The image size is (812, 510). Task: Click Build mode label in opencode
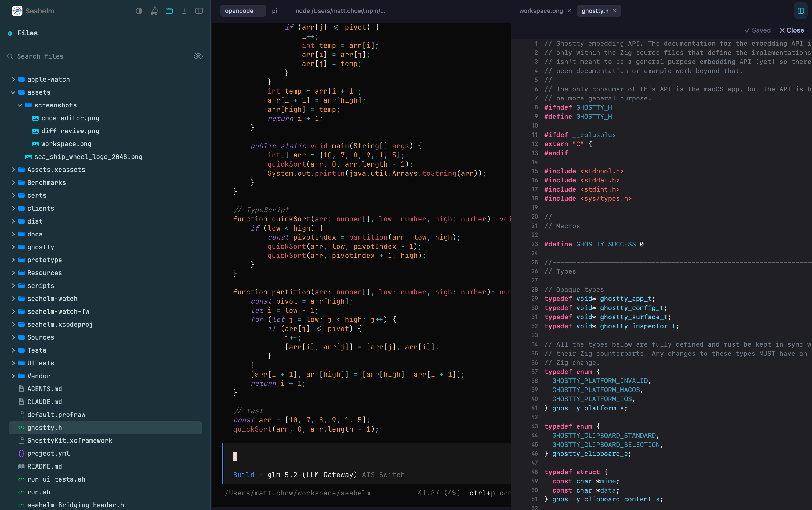(x=244, y=475)
